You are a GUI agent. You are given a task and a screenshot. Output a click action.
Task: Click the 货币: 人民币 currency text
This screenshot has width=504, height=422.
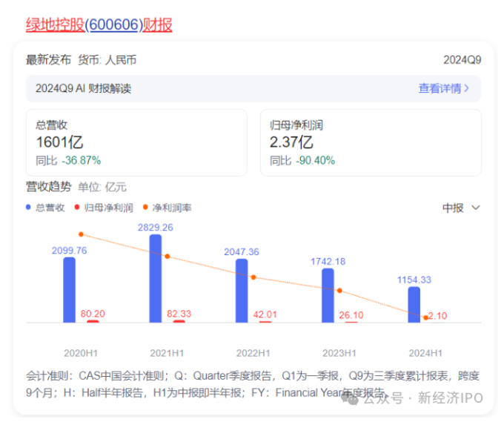point(107,60)
